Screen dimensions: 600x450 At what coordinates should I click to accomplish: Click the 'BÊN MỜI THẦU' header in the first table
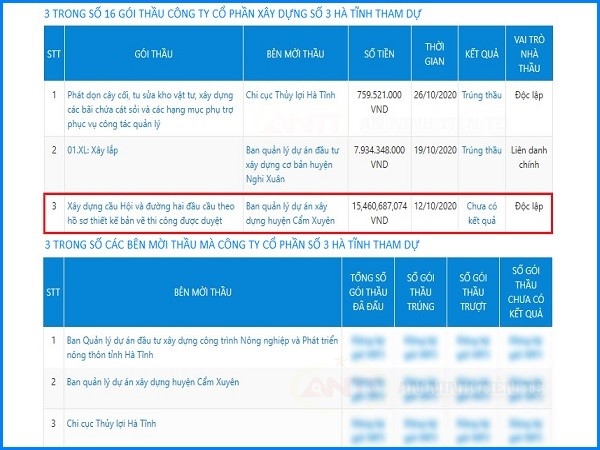[295, 54]
